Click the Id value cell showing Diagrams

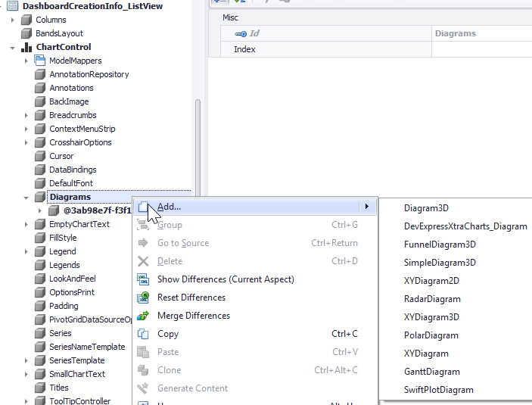coord(482,33)
